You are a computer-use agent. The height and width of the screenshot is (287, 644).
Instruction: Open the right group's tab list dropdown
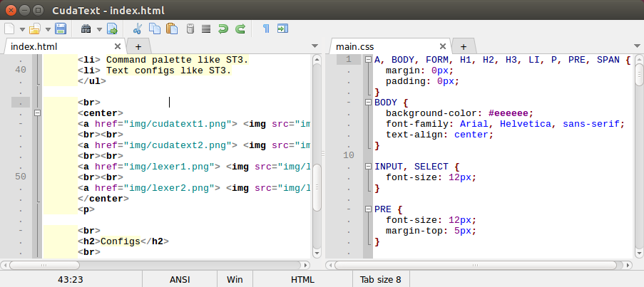pos(638,46)
